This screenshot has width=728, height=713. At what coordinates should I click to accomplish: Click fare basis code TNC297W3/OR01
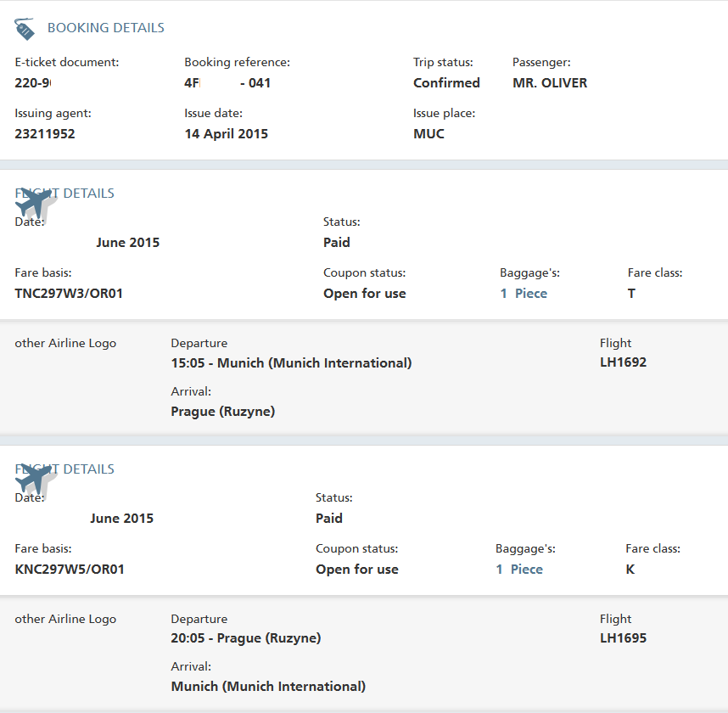(x=70, y=294)
